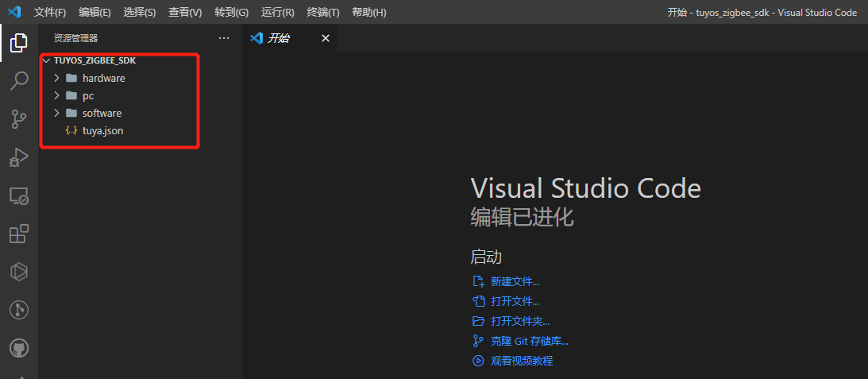The image size is (868, 379).
Task: Open the 文件(F) menu
Action: point(50,12)
